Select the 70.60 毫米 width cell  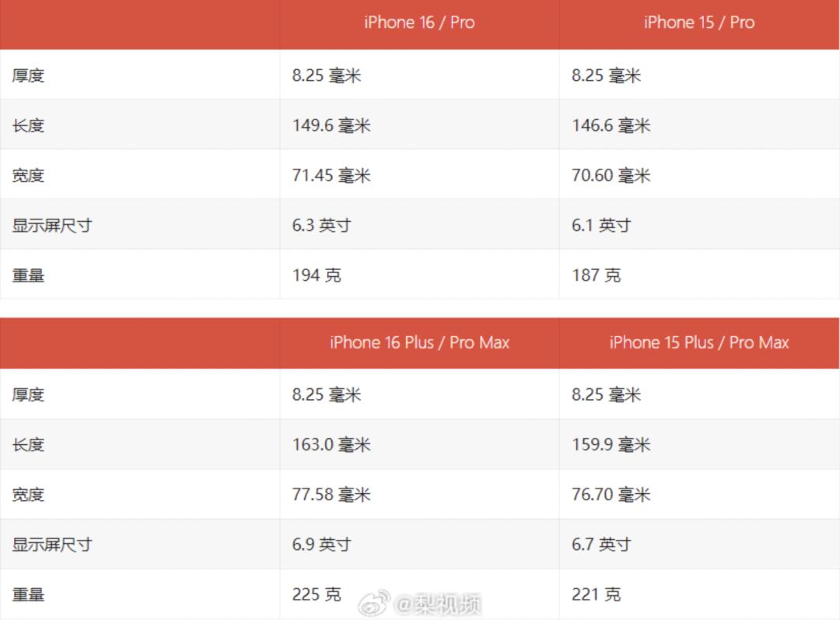point(611,175)
